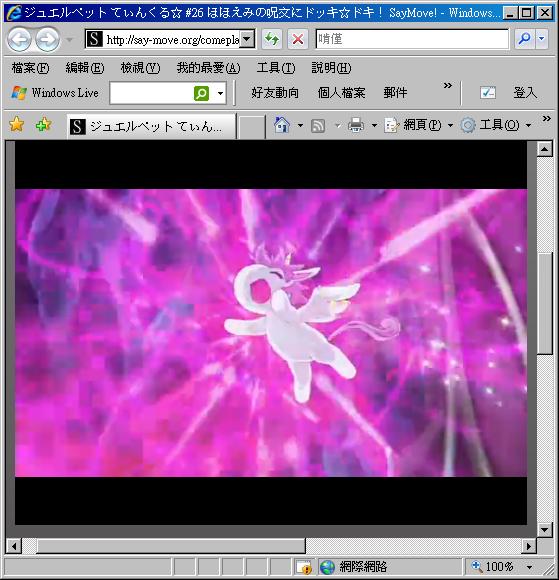The height and width of the screenshot is (580, 559).
Task: Open the 工具(O) Tools command bar button
Action: (496, 125)
